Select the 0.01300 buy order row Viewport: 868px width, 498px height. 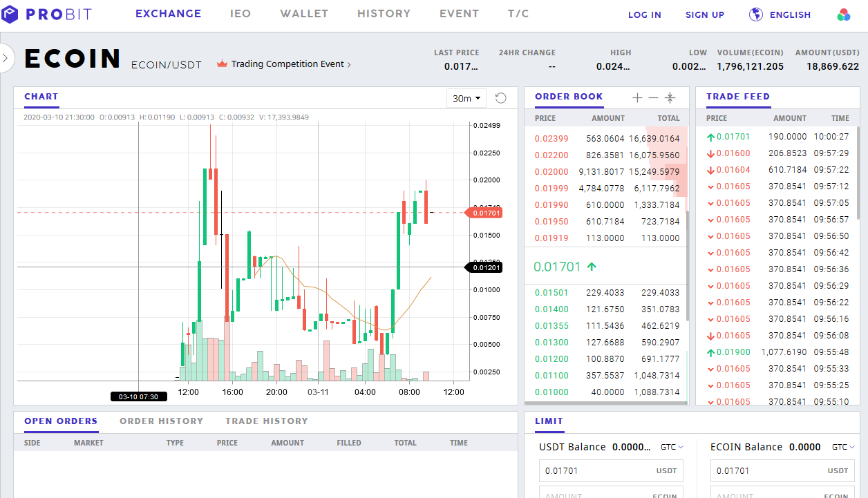coord(607,342)
